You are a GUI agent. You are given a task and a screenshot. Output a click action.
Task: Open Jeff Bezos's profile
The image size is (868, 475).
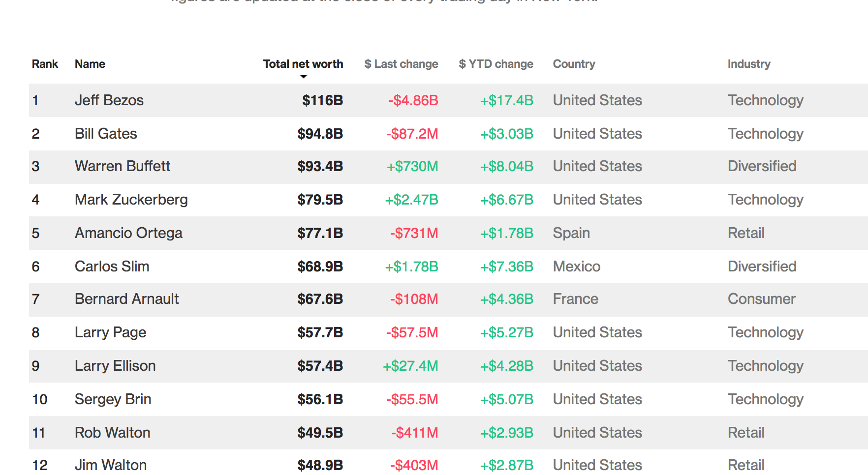pos(109,100)
